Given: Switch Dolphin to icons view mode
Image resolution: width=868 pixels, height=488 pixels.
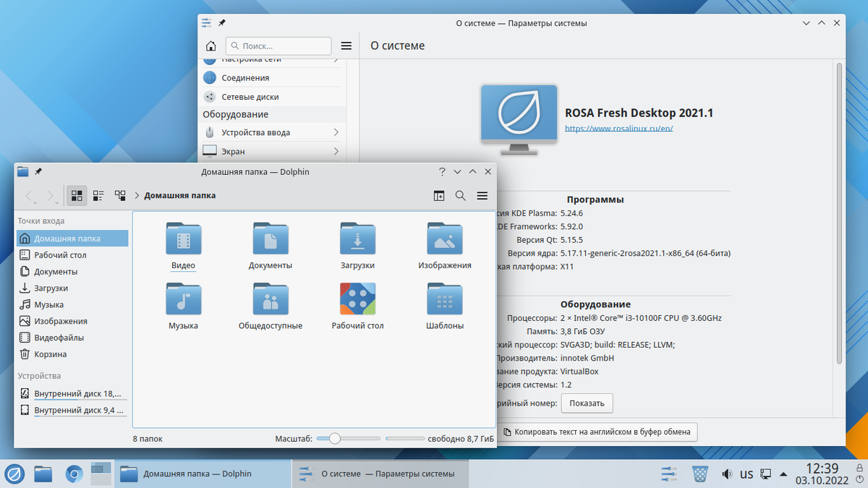Looking at the screenshot, I should [77, 195].
